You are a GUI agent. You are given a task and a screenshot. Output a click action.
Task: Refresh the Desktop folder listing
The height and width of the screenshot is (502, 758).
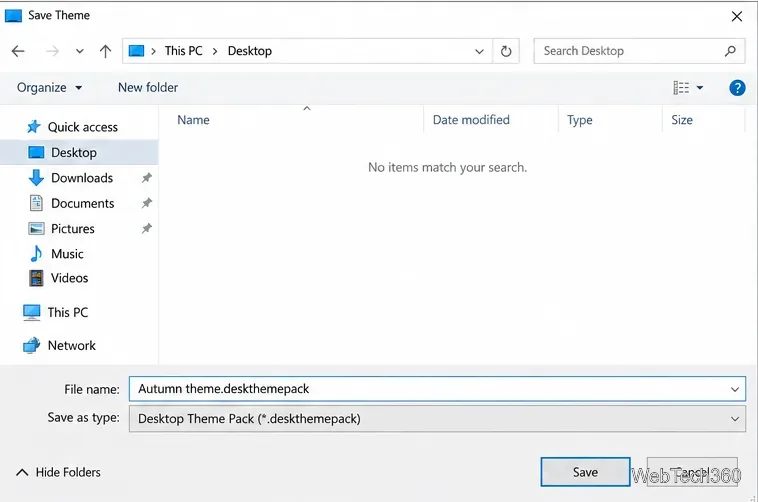click(x=506, y=51)
